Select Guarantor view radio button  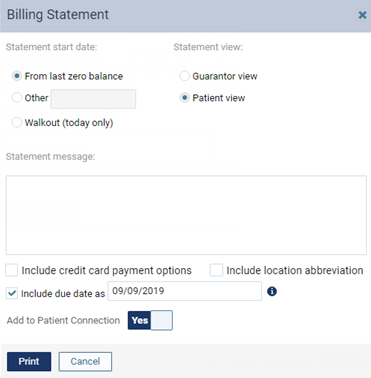pos(185,76)
